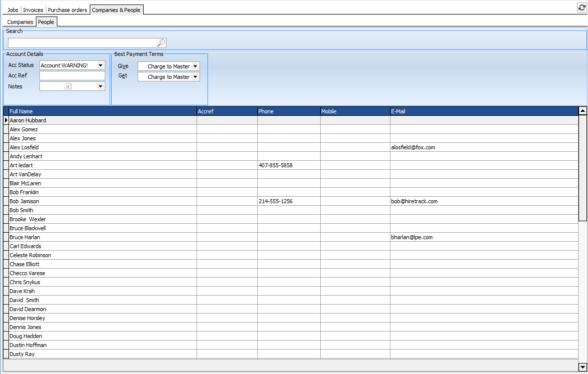Click scrollbar down arrow on people list
The image size is (588, 374).
pyautogui.click(x=583, y=367)
